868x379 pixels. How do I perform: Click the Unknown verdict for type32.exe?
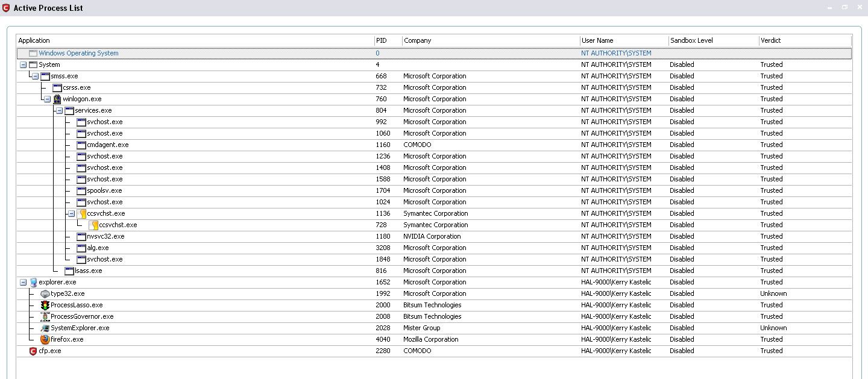(773, 293)
